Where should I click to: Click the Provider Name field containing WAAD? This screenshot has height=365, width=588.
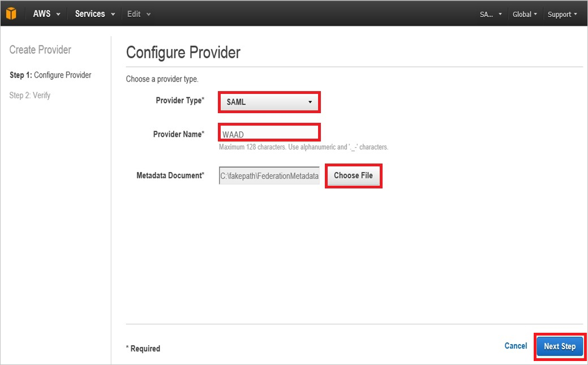[269, 133]
